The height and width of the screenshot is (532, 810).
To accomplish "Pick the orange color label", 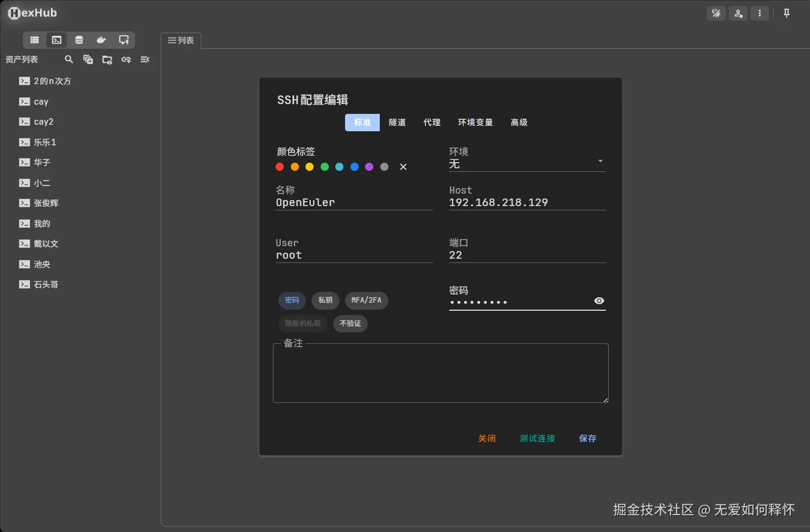I will [295, 167].
